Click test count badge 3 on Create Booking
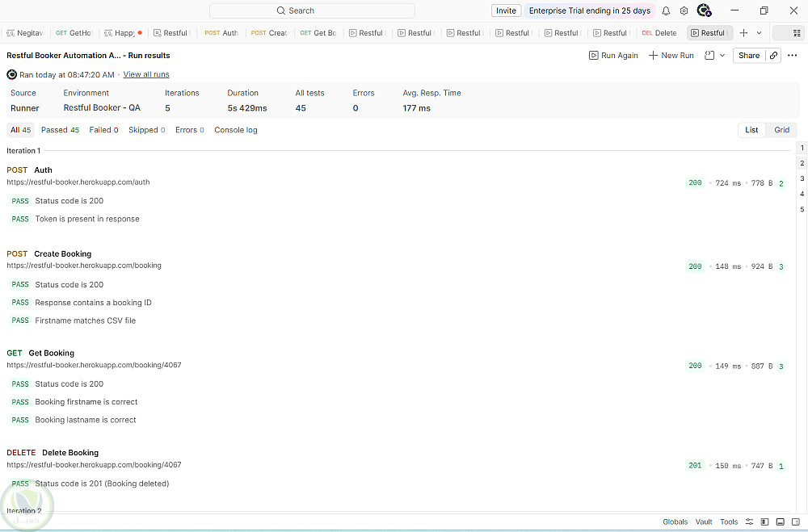The height and width of the screenshot is (532, 808). pyautogui.click(x=781, y=266)
